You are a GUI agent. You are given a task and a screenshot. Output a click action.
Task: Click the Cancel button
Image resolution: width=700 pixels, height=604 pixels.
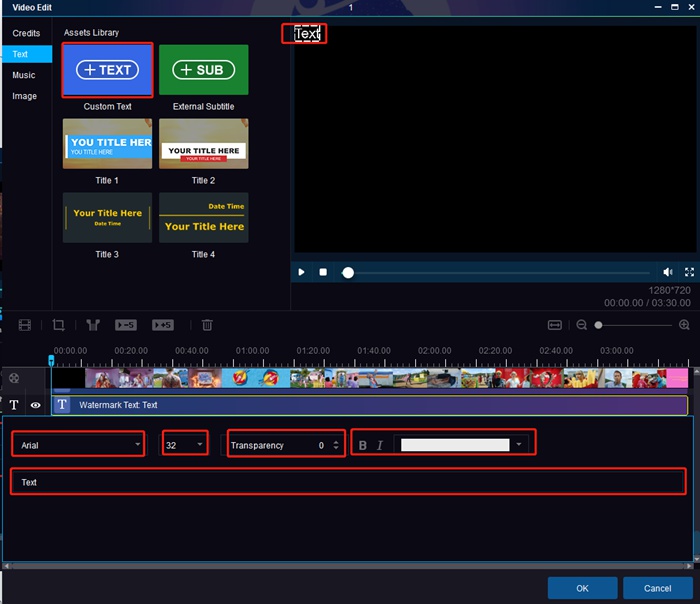coord(657,588)
